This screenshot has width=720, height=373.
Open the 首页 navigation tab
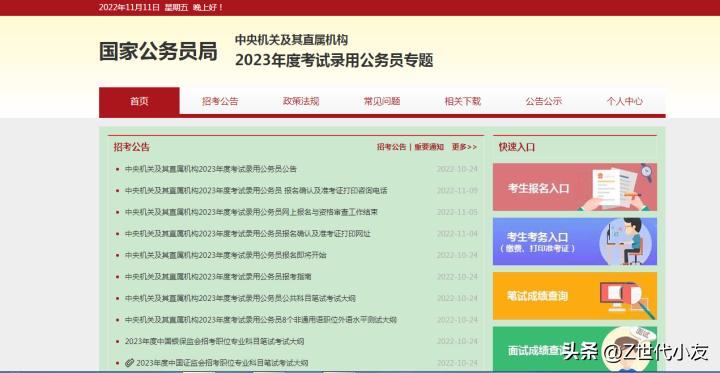[x=139, y=101]
